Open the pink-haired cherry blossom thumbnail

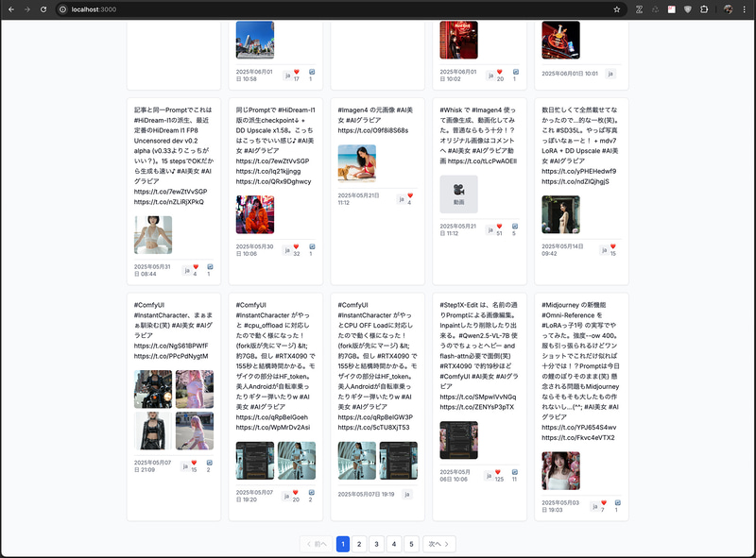195,389
